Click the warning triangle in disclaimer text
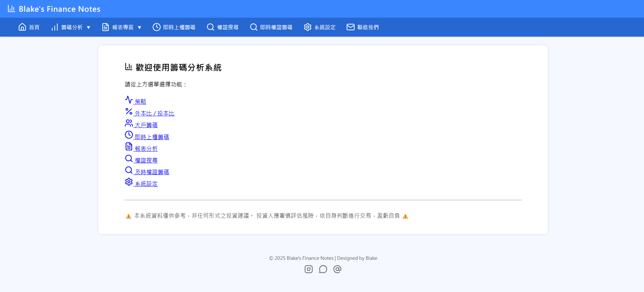644x292 pixels. 129,216
